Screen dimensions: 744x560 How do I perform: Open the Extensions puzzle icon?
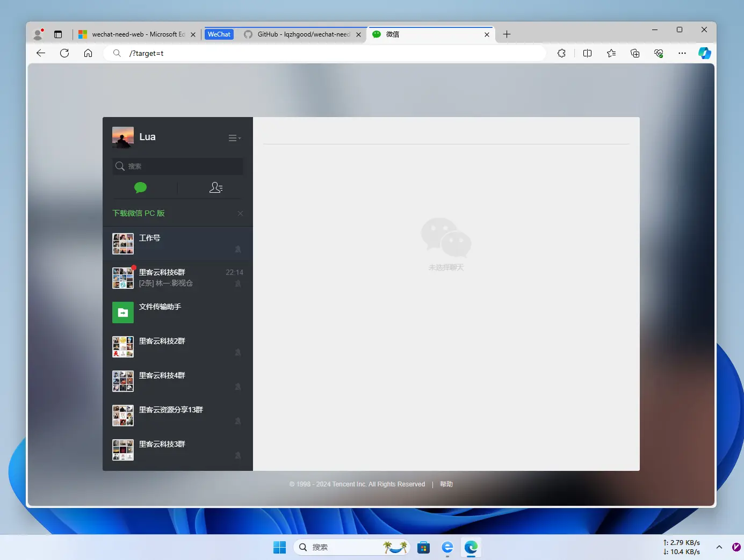(561, 53)
